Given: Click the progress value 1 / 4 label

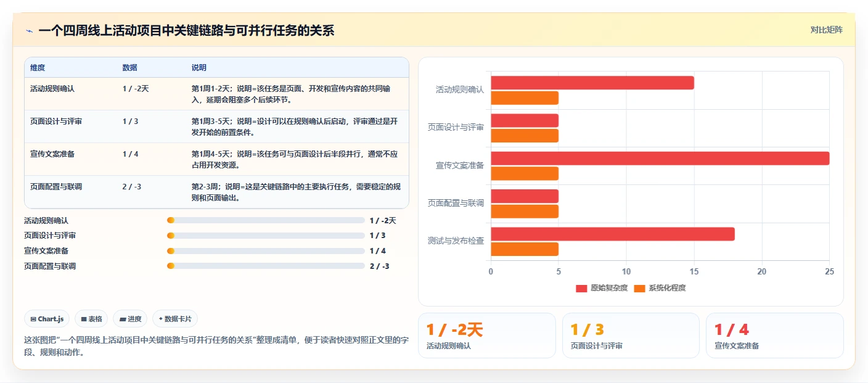Looking at the screenshot, I should click(x=378, y=251).
